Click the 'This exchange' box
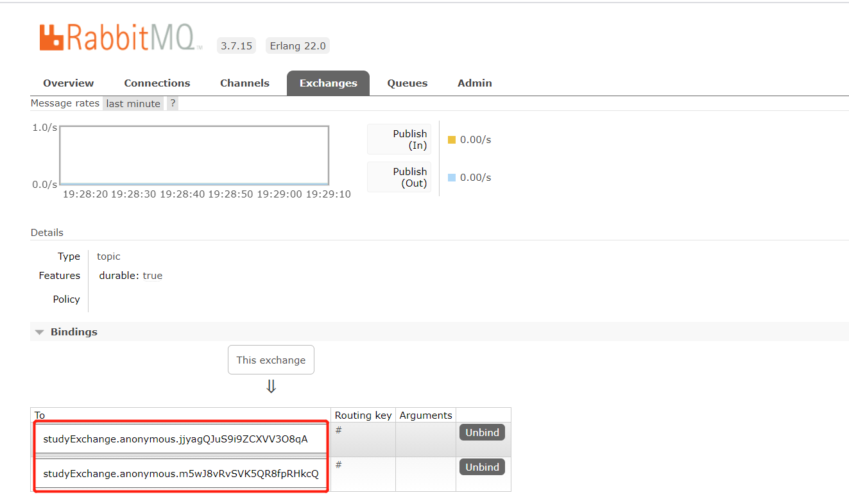 (x=271, y=360)
